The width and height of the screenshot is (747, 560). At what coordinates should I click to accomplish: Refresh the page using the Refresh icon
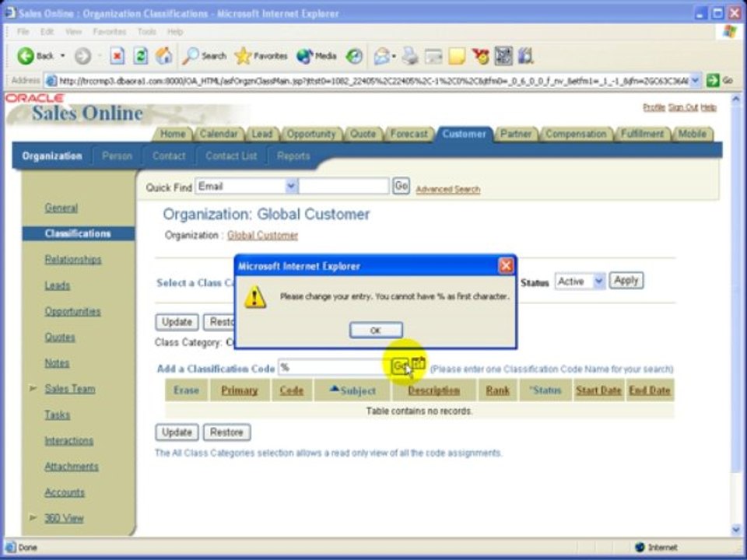point(140,56)
